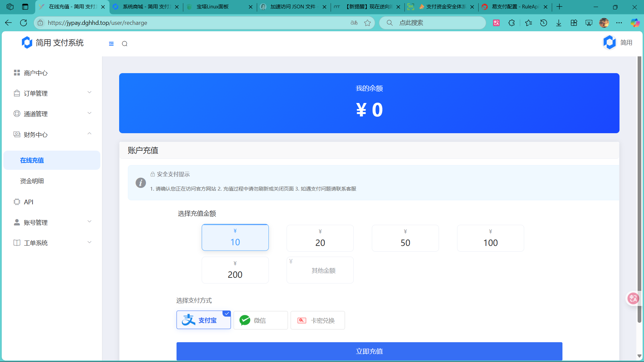644x362 pixels.
Task: Open 资金明细 in the sidebar
Action: tap(32, 181)
